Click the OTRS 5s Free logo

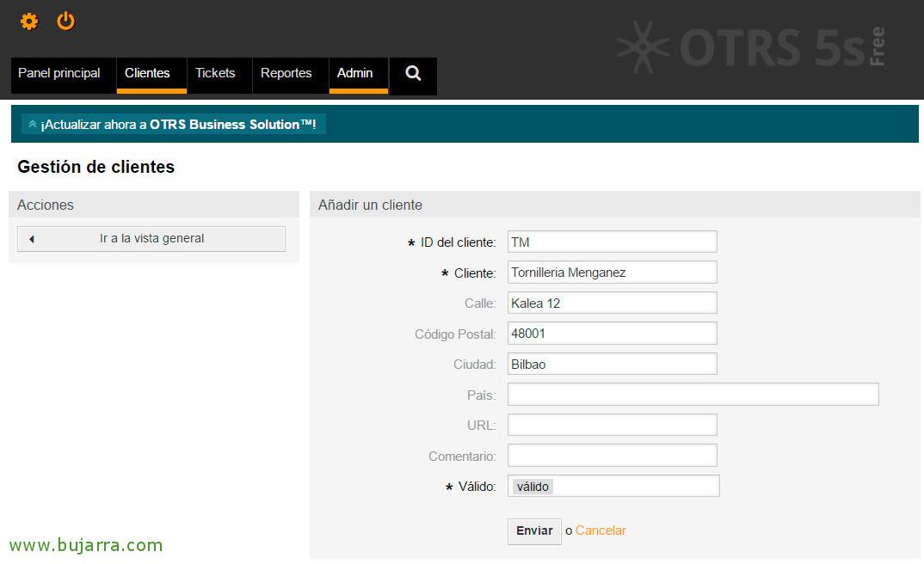point(750,46)
